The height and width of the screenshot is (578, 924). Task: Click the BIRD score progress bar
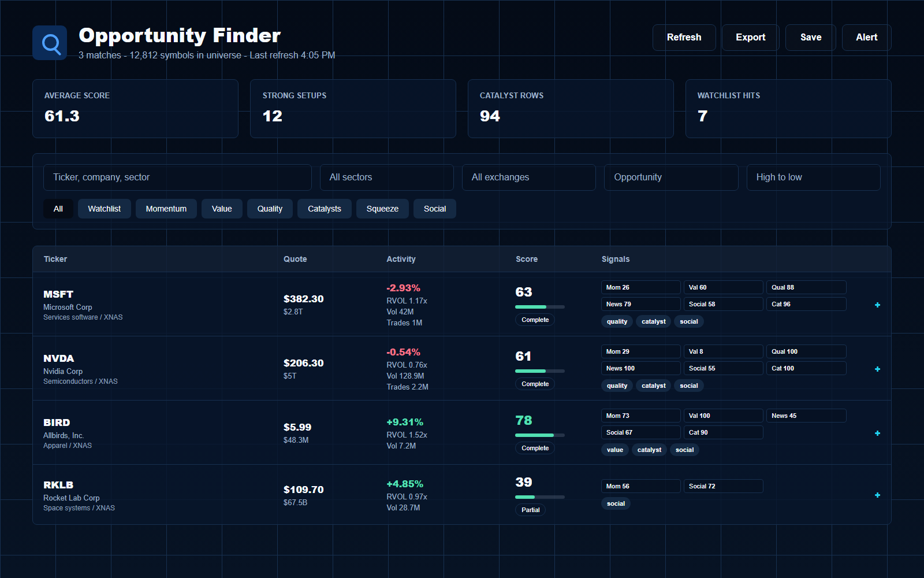[x=540, y=435]
